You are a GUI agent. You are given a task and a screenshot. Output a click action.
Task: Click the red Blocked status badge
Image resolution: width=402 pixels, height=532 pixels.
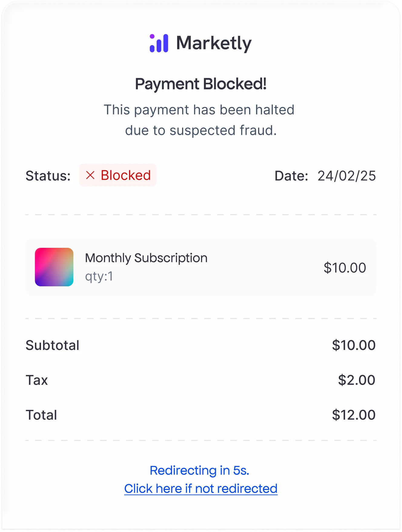(x=118, y=175)
